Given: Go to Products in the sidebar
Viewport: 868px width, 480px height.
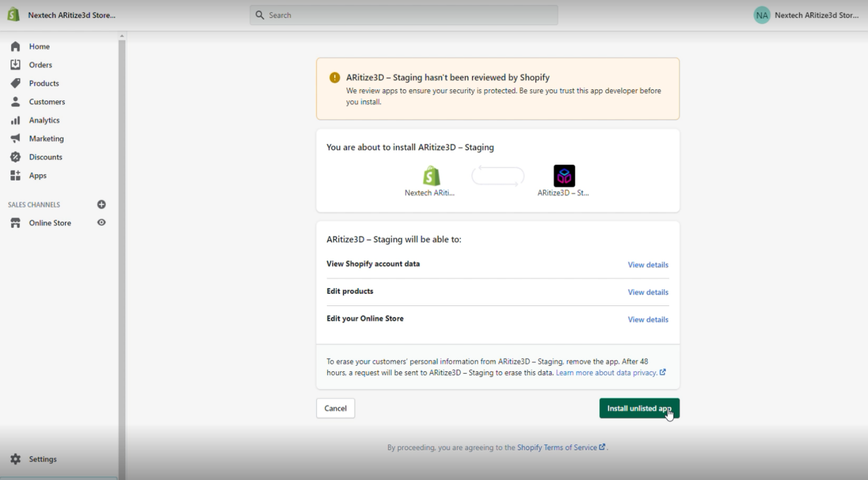Looking at the screenshot, I should 44,83.
